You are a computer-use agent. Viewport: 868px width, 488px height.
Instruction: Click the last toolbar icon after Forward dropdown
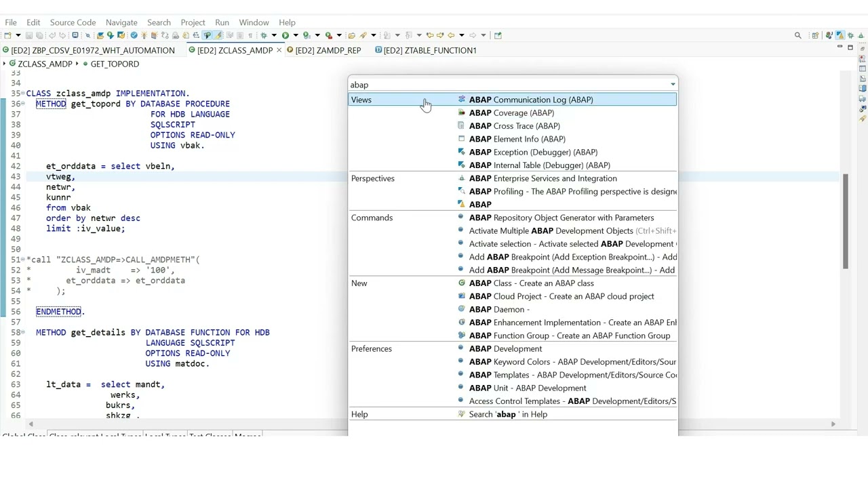(x=498, y=35)
